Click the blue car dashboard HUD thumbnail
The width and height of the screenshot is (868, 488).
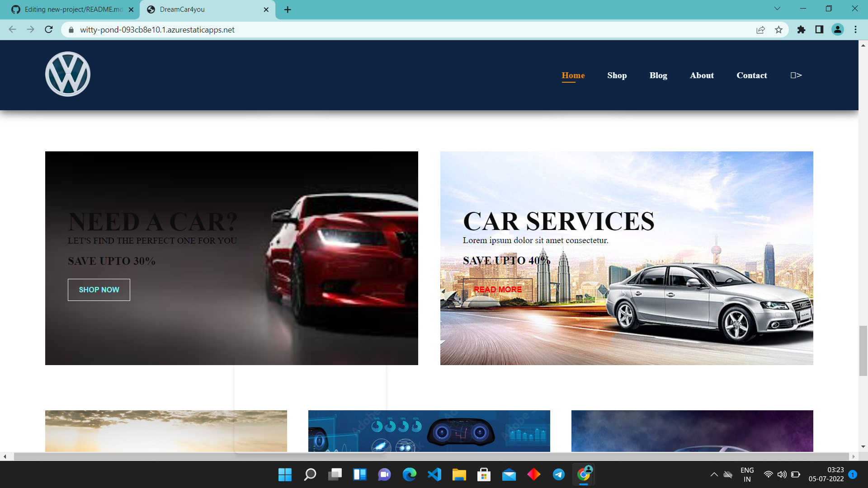429,431
